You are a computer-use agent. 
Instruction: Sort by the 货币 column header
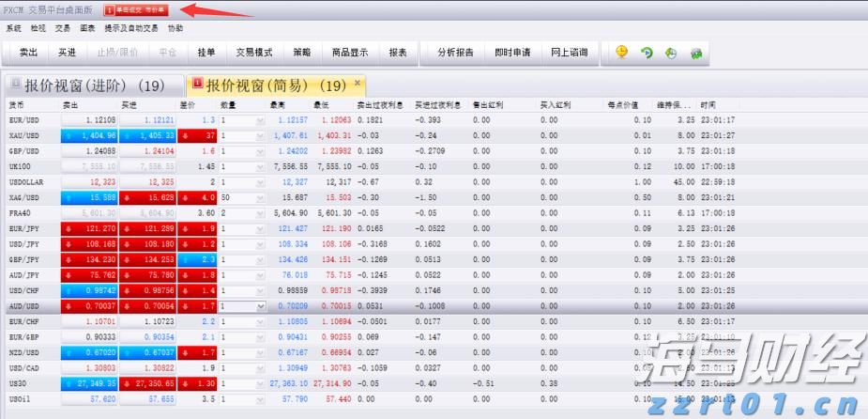[x=17, y=104]
